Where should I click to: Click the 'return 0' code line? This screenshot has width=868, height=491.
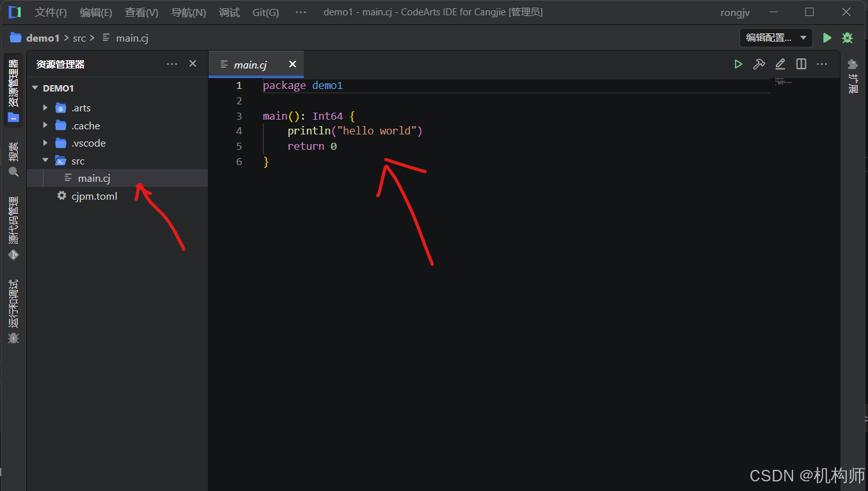[x=312, y=147]
